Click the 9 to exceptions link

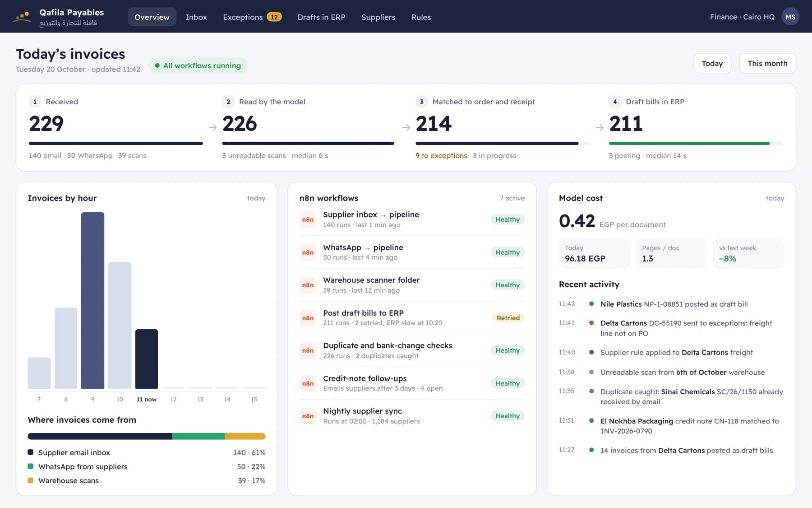coord(441,155)
